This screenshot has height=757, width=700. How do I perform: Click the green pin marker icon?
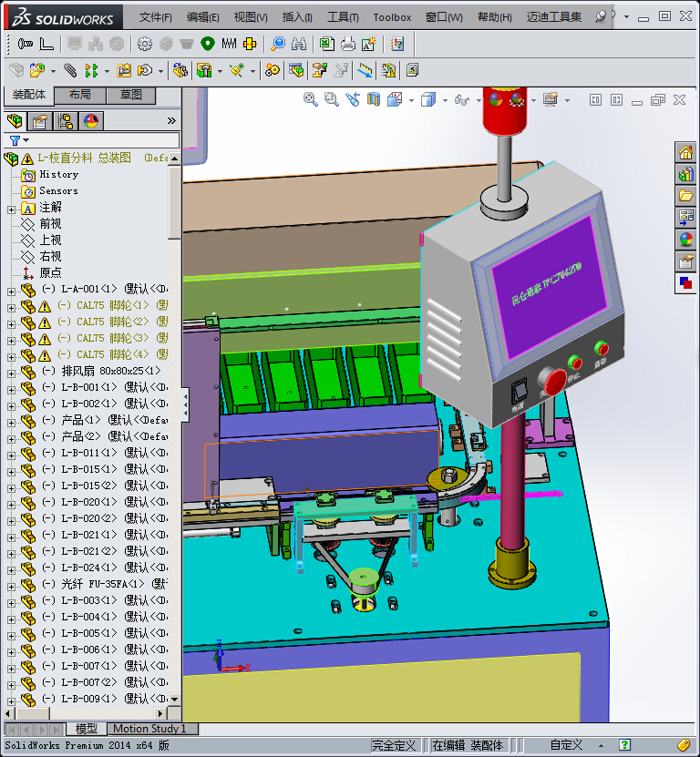(208, 44)
